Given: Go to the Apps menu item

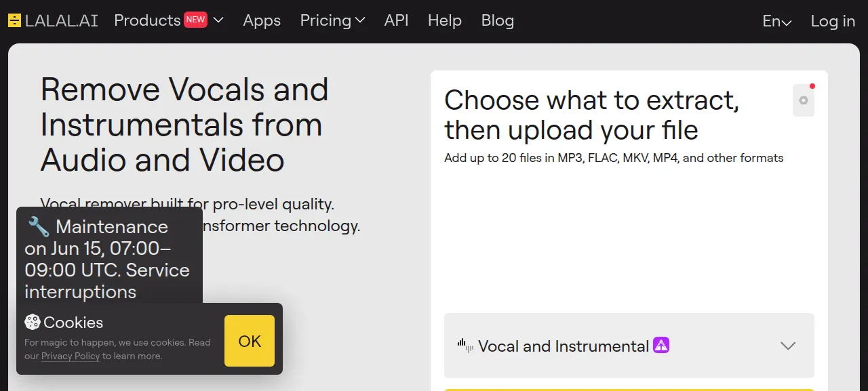Looking at the screenshot, I should [262, 20].
